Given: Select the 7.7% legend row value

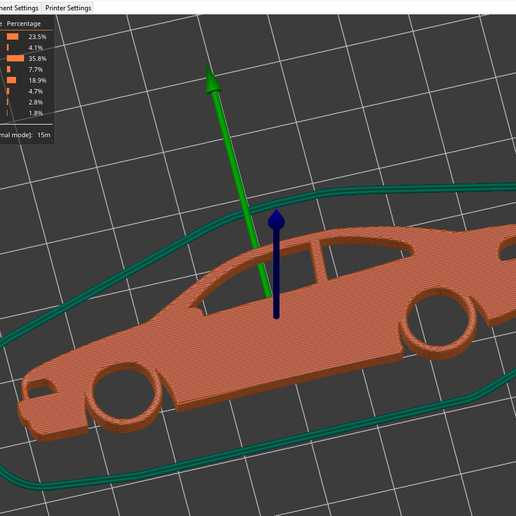Looking at the screenshot, I should (x=36, y=70).
